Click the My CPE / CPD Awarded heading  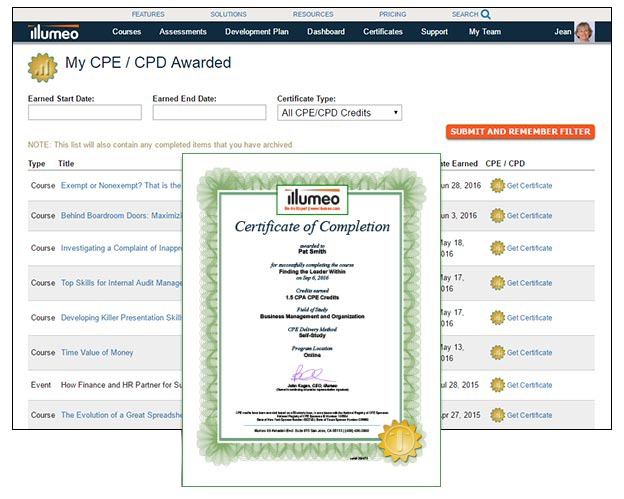click(x=148, y=63)
